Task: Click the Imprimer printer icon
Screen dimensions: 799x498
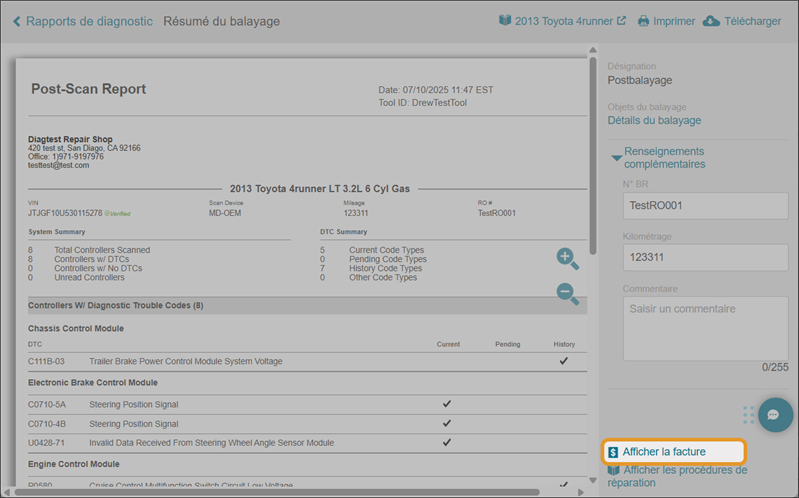Action: pos(644,21)
